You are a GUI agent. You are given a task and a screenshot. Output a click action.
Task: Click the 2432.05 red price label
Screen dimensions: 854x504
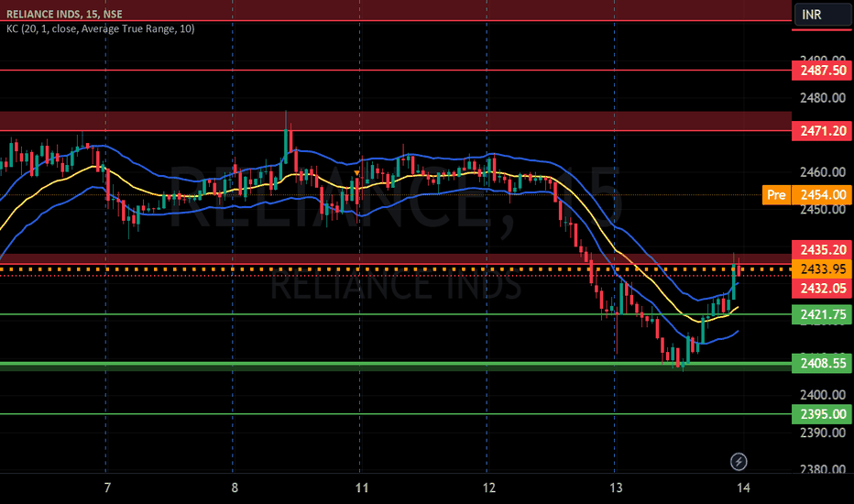point(823,289)
